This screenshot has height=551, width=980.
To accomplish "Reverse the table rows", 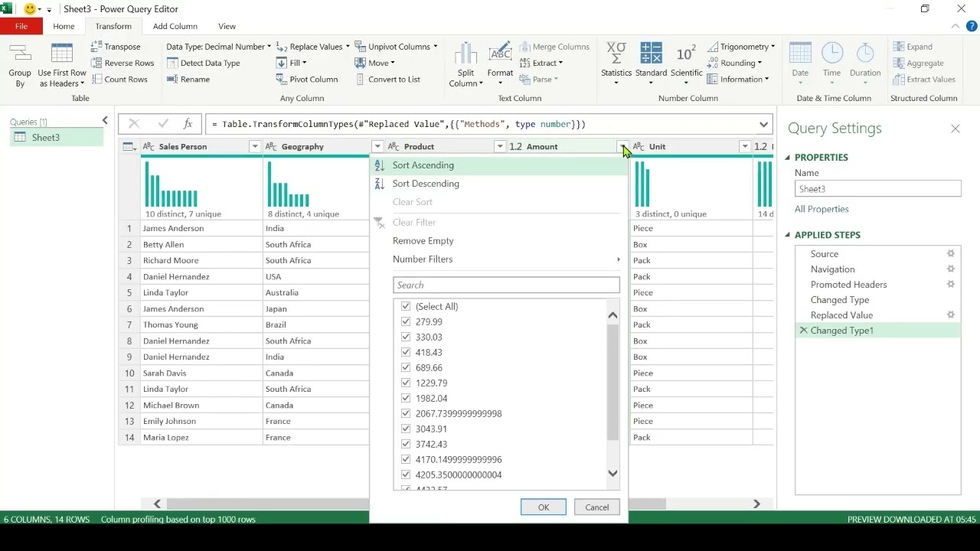I will (x=122, y=63).
